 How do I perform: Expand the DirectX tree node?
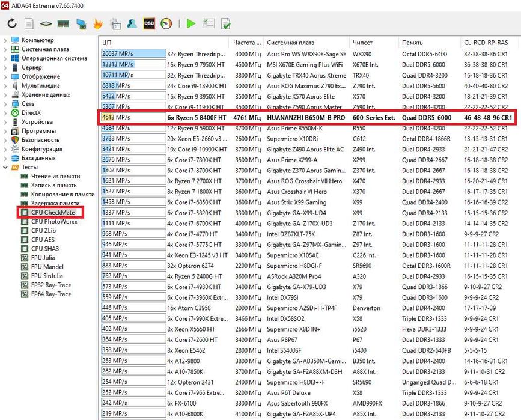[5, 113]
